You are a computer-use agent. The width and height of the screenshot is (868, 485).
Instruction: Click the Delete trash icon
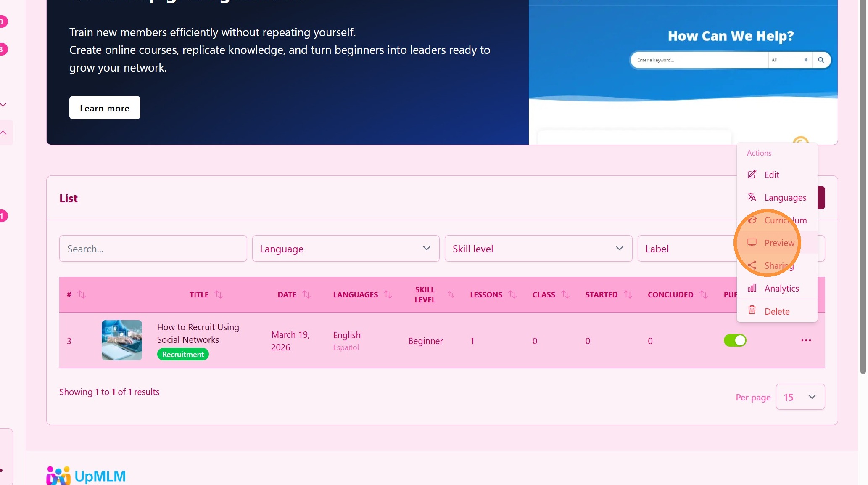pyautogui.click(x=752, y=310)
